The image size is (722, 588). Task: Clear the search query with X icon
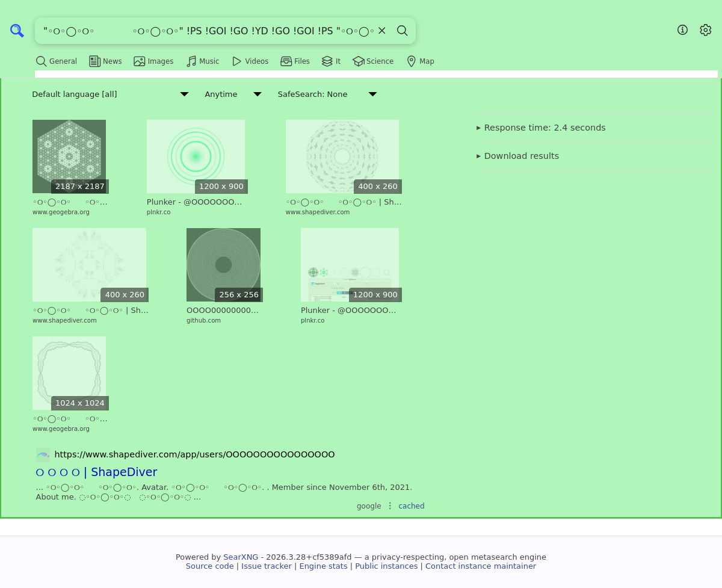click(381, 31)
